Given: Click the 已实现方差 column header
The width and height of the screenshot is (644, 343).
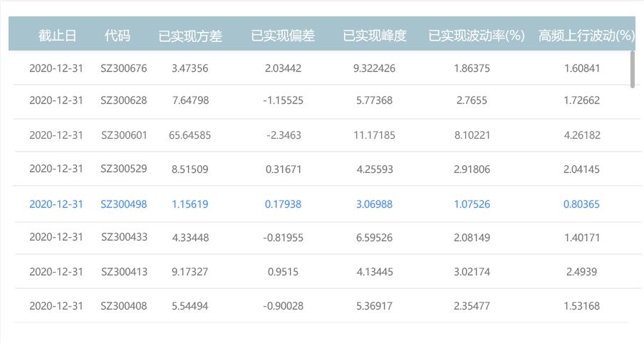Looking at the screenshot, I should (190, 36).
